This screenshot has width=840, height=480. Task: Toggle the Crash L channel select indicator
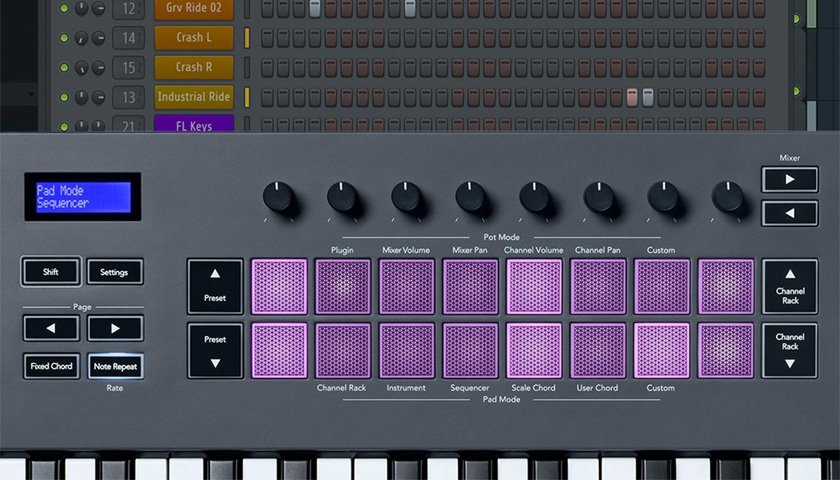click(247, 38)
